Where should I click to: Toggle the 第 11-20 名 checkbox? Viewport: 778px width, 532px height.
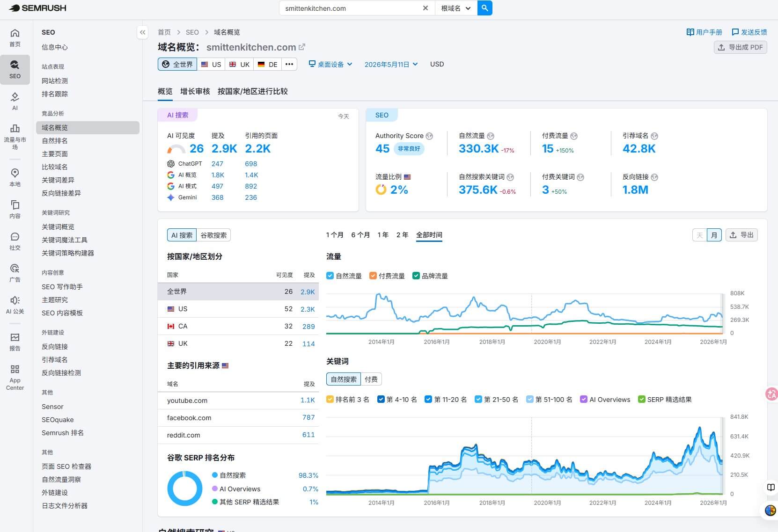click(x=428, y=399)
